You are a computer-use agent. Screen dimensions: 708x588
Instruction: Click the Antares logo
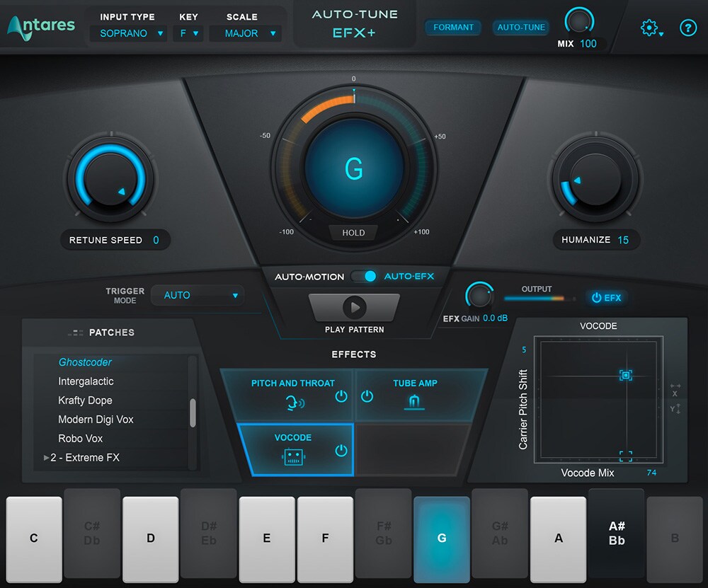[41, 27]
